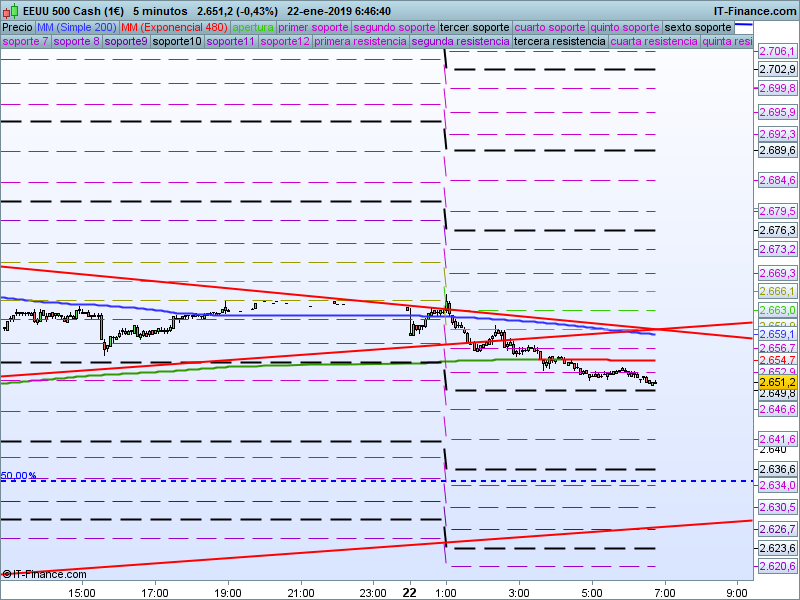Select the soporte10 legend entry
This screenshot has width=800, height=600.
[178, 42]
